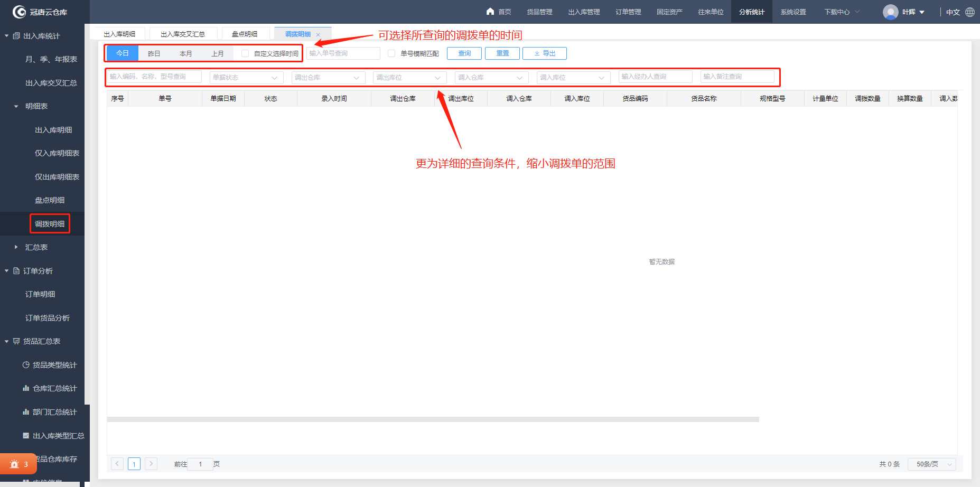The height and width of the screenshot is (487, 980).
Task: Open 月、季、年报表 in sidebar
Action: (51, 59)
